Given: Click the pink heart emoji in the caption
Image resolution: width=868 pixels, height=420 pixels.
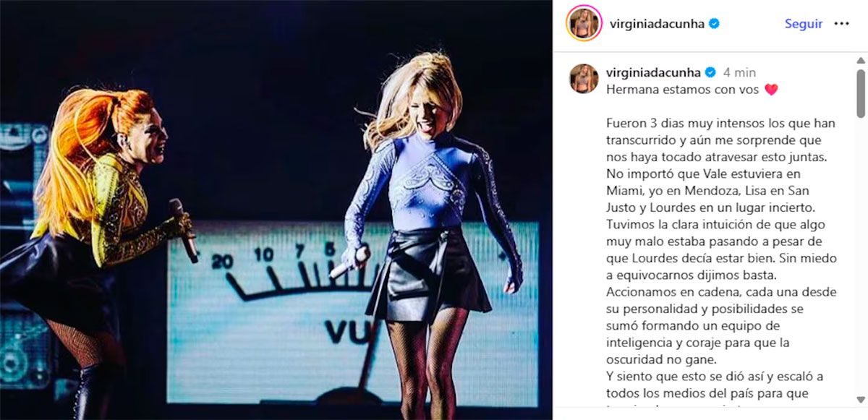Looking at the screenshot, I should (x=771, y=90).
